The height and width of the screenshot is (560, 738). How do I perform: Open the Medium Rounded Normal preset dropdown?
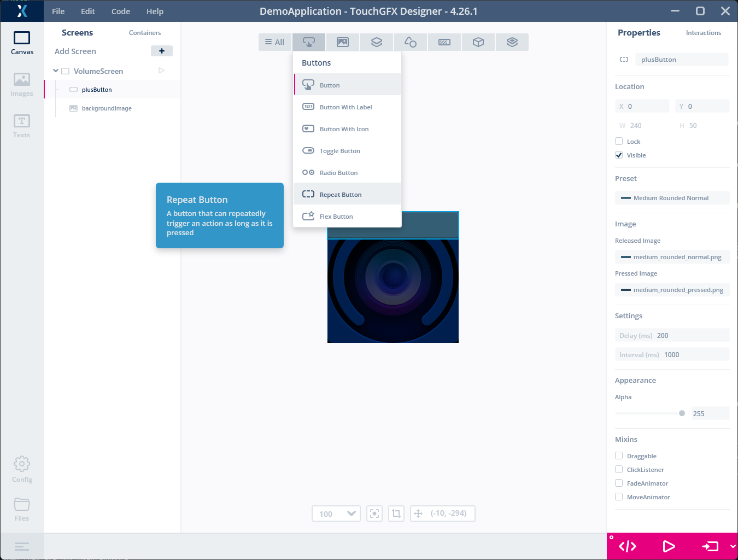point(672,198)
